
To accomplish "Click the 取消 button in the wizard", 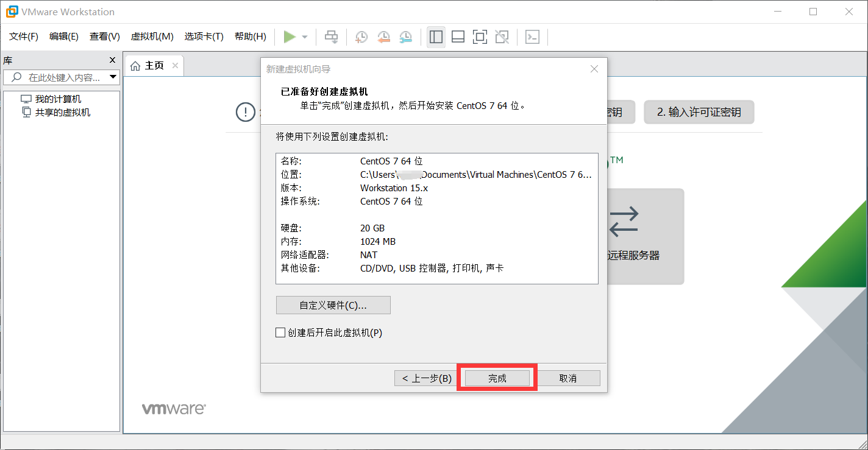I will point(567,378).
